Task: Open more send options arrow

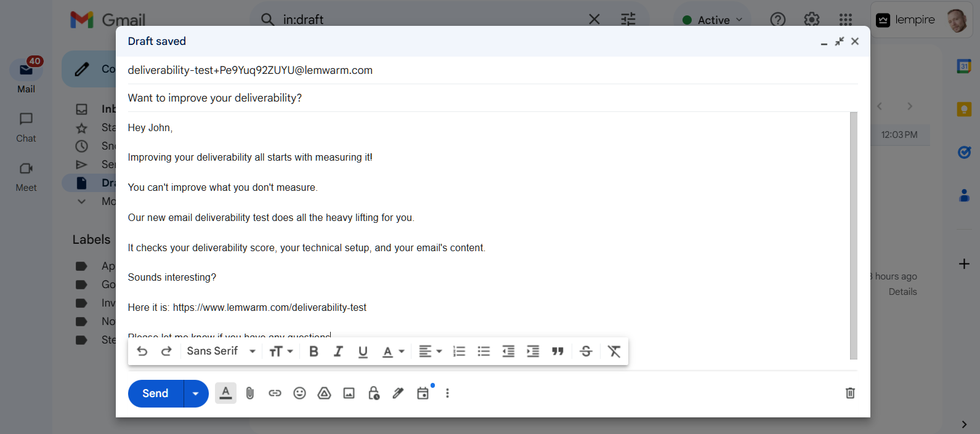Action: 196,393
